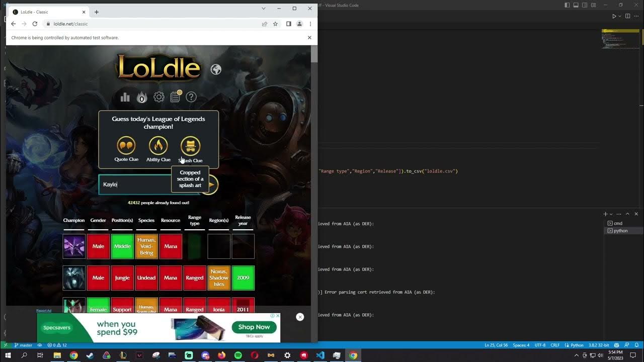
Task: Toggle VS Code bottom panel layout icon
Action: point(576,5)
